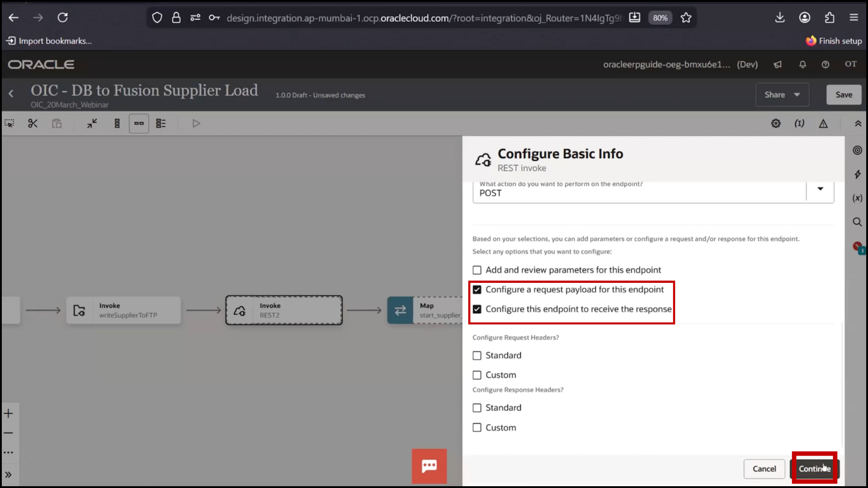The image size is (868, 488).
Task: Select the Invoke REST2 node
Action: [284, 310]
